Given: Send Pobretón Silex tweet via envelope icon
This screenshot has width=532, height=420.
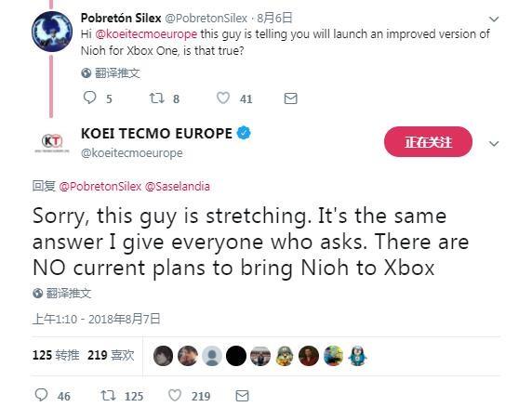Looking at the screenshot, I should (x=290, y=98).
